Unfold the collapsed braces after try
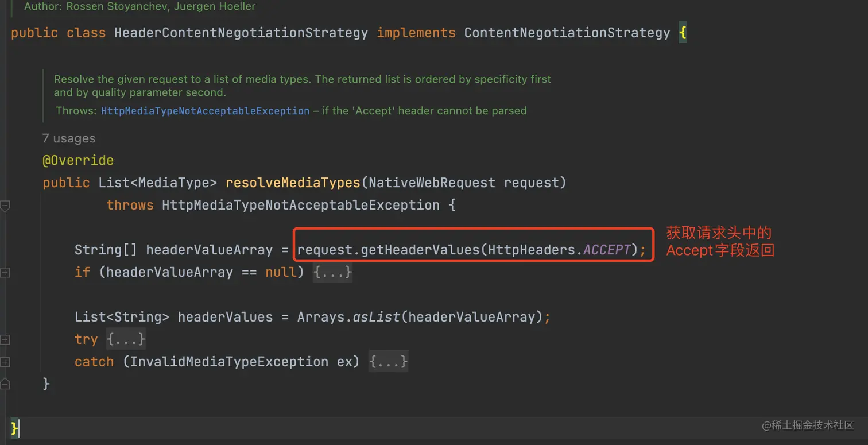The height and width of the screenshot is (445, 868). point(126,339)
